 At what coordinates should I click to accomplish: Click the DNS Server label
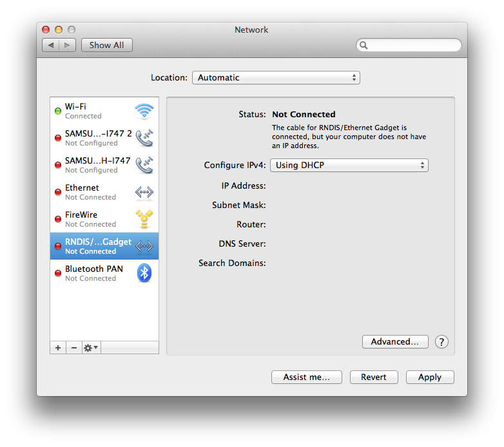(242, 243)
